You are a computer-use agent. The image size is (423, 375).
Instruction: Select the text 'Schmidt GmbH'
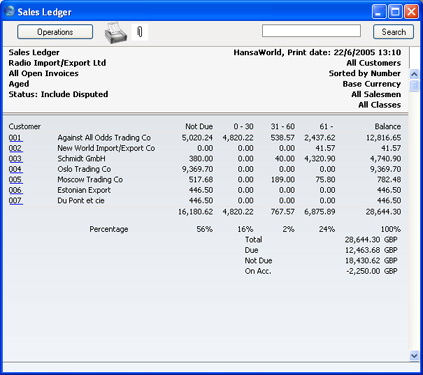[81, 159]
